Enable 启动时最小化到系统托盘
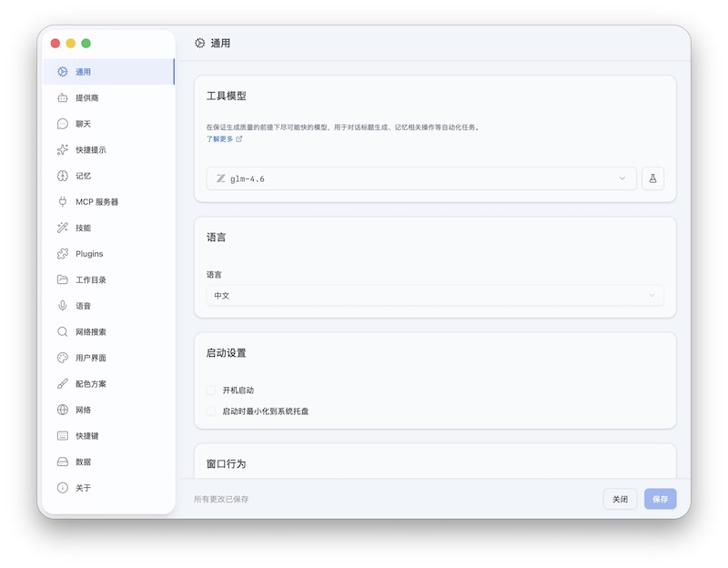 click(x=210, y=411)
